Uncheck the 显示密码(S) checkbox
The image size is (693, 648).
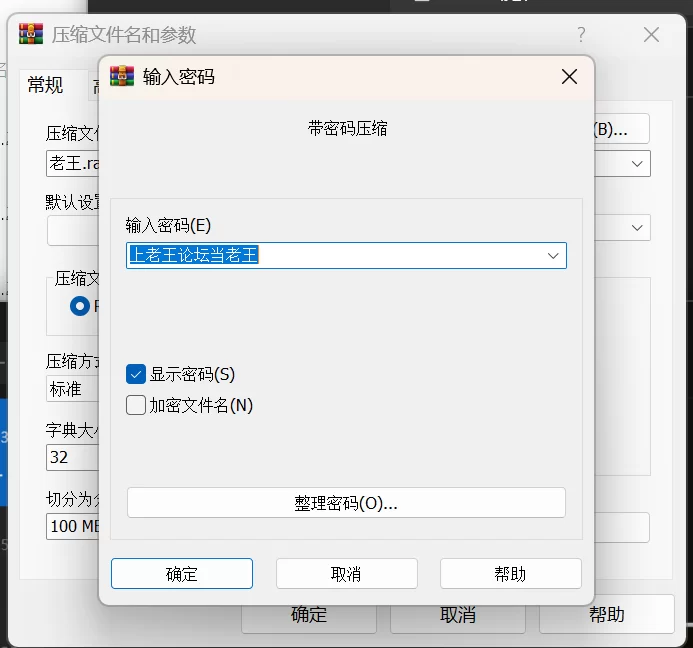[x=137, y=374]
